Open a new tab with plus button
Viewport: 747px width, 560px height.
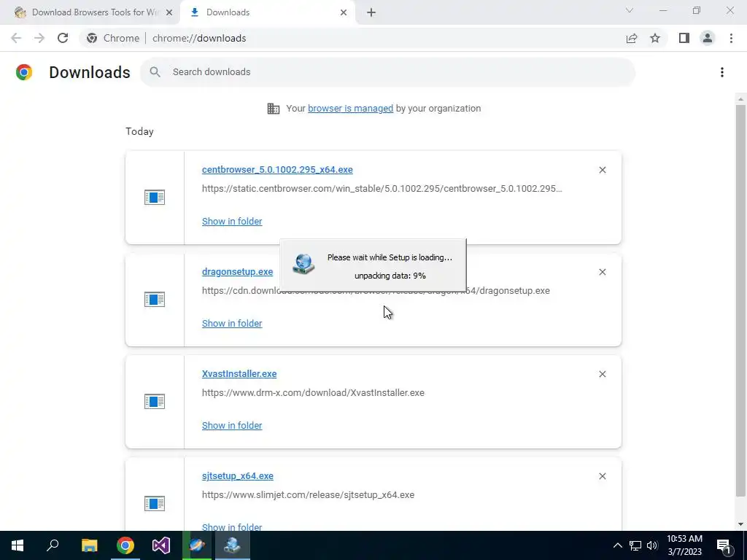[x=371, y=12]
